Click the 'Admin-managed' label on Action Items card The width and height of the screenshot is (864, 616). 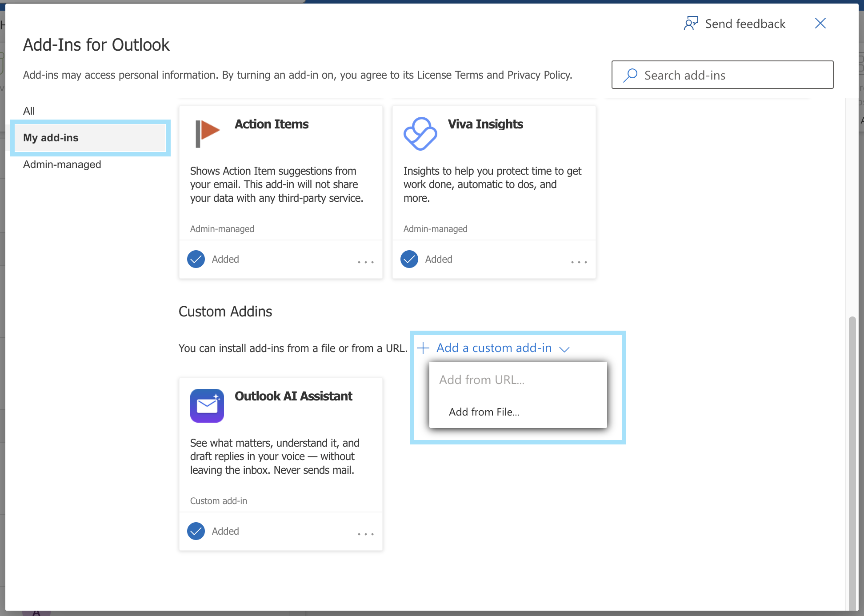pos(222,229)
